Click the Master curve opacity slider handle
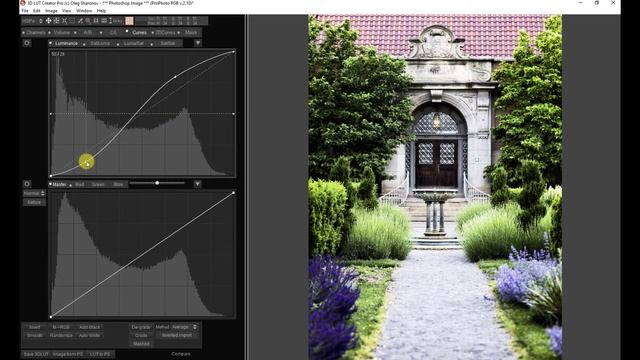 pyautogui.click(x=157, y=183)
